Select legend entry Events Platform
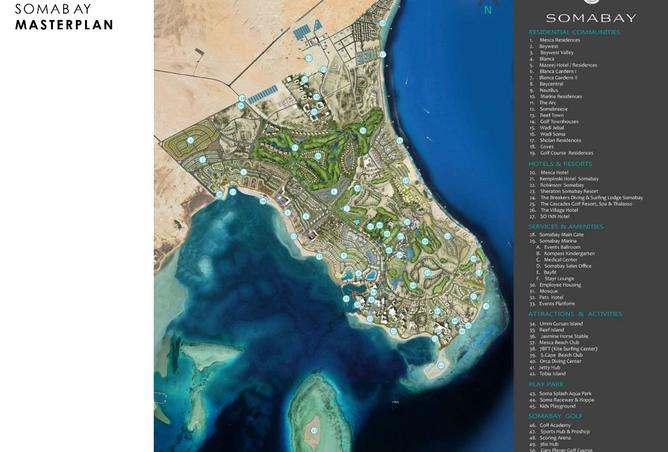This screenshot has height=452, width=668. tap(552, 304)
